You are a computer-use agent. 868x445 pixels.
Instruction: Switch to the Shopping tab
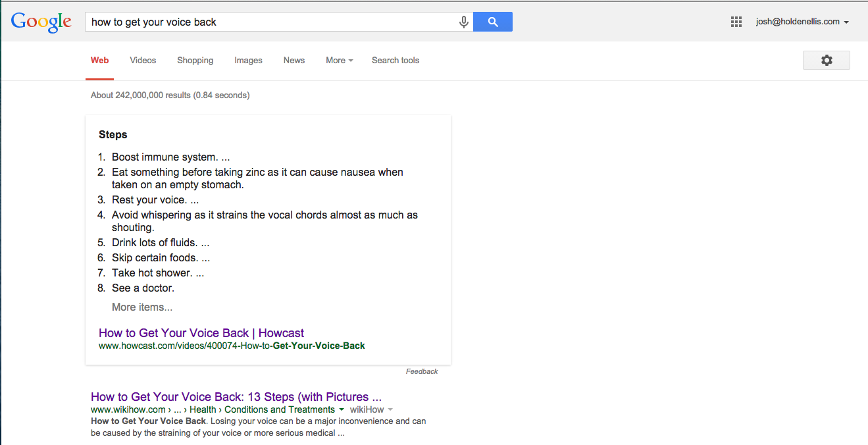(x=195, y=60)
